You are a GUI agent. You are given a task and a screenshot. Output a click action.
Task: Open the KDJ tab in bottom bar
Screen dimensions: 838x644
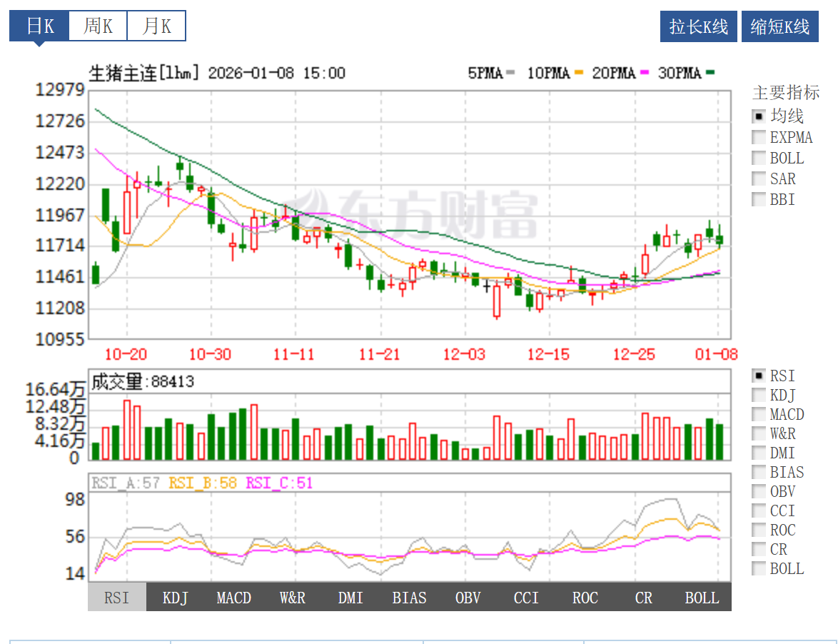tap(176, 598)
